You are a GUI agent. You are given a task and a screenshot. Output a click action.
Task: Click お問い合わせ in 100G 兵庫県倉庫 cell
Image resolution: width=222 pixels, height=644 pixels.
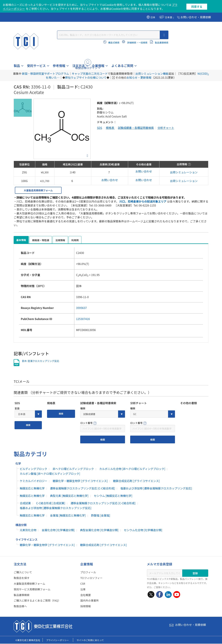tap(109, 180)
